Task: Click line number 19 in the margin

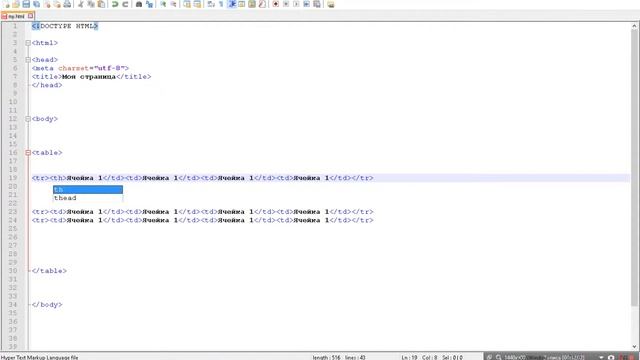Action: 13,178
